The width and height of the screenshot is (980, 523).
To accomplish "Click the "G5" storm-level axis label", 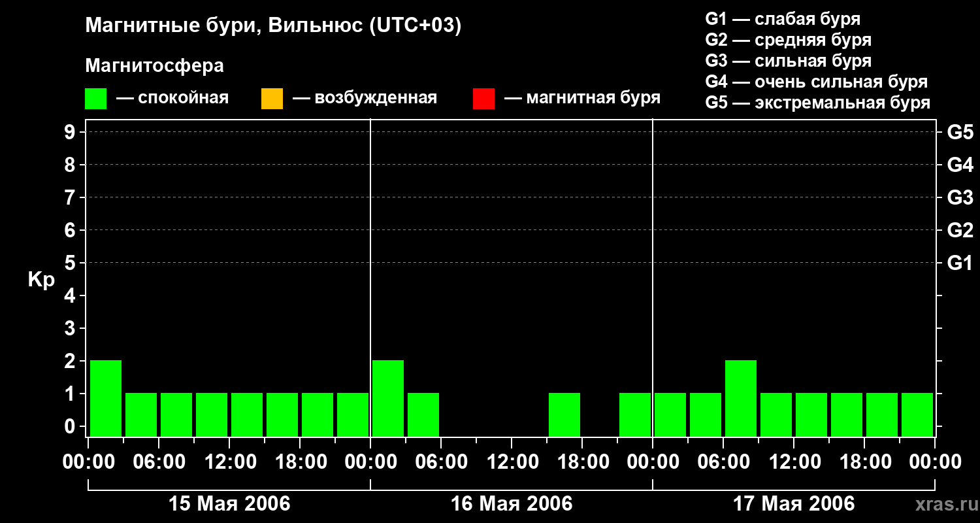I will pyautogui.click(x=960, y=132).
